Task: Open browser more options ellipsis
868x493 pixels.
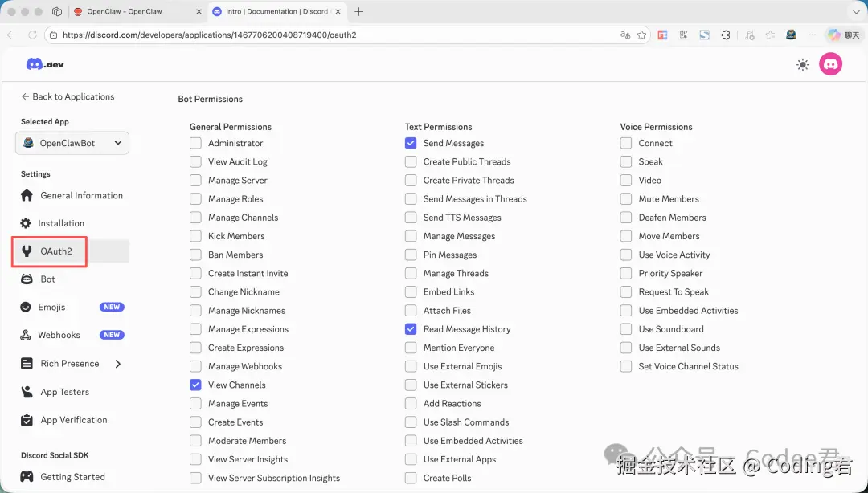Action: point(812,35)
